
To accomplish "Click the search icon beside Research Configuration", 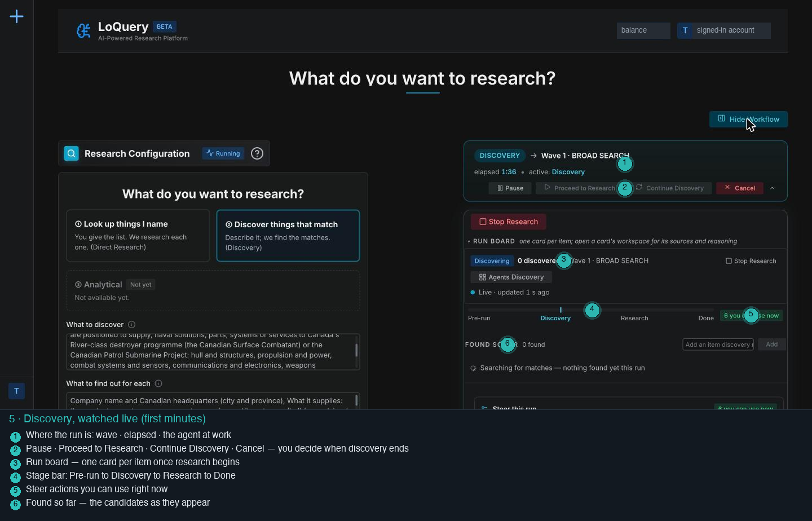I will [x=72, y=153].
